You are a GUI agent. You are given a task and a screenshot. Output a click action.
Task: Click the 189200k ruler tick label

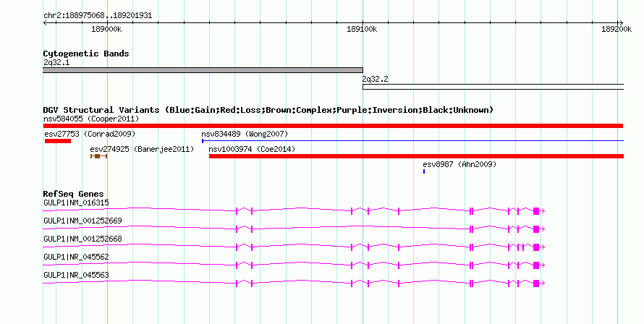coord(617,29)
